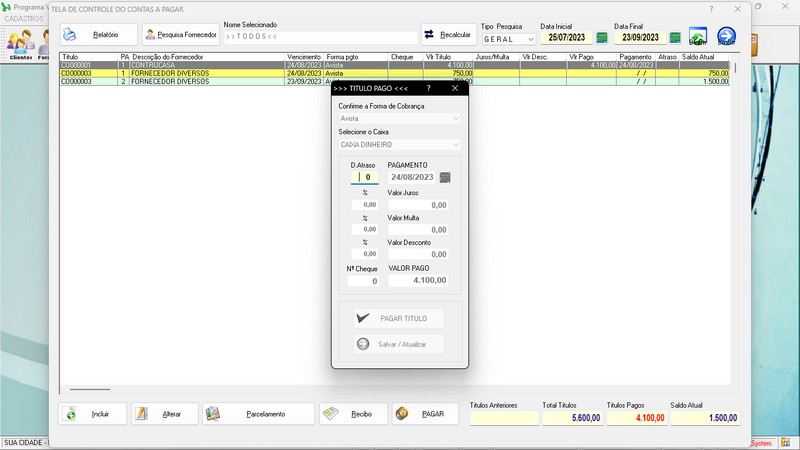
Task: Open Forma de Cobrança Avista dropdown
Action: pos(399,118)
